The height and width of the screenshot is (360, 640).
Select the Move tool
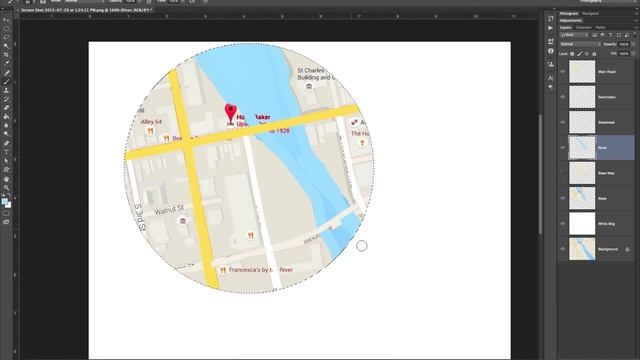[6, 20]
